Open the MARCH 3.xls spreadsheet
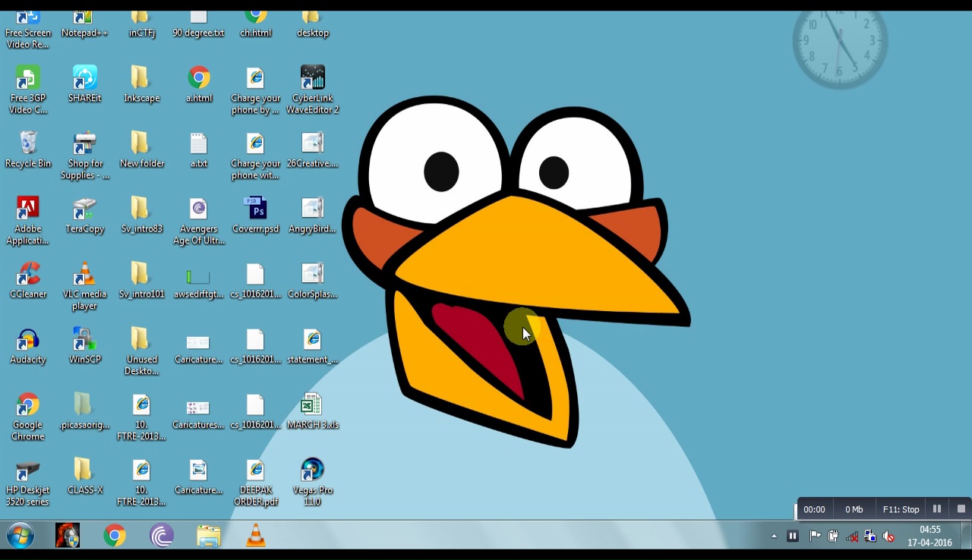972x560 pixels. pyautogui.click(x=312, y=411)
